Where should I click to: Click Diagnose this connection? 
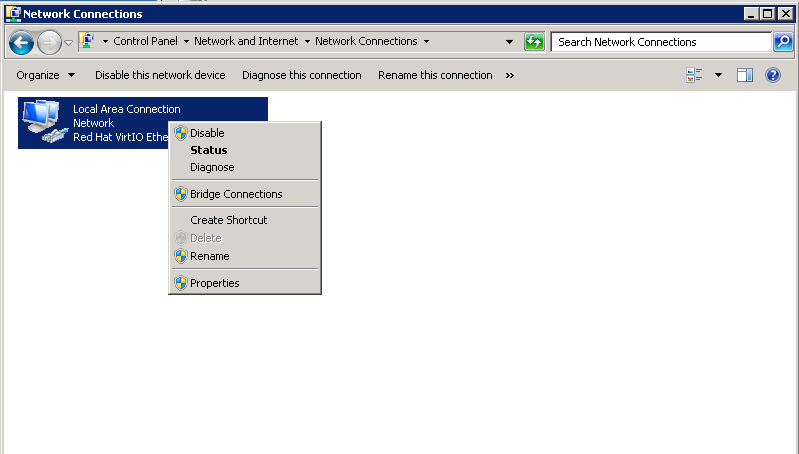click(301, 75)
